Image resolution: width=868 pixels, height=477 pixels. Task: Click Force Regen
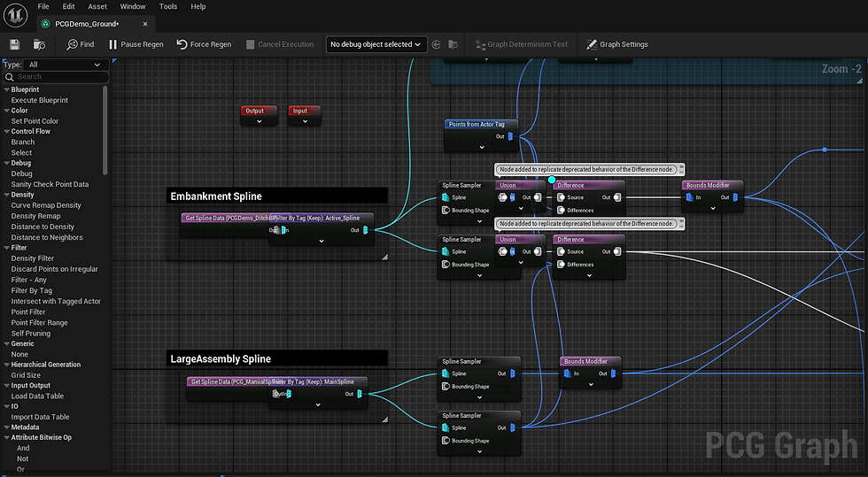pyautogui.click(x=205, y=44)
